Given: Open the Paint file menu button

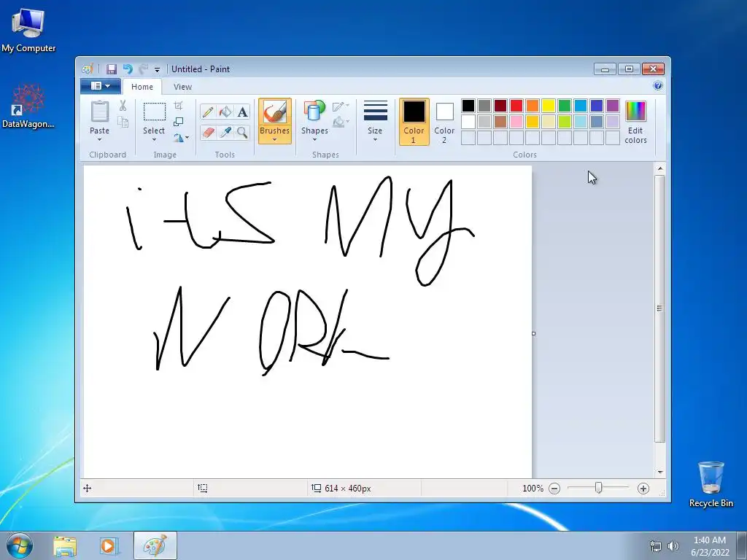Looking at the screenshot, I should (x=101, y=86).
